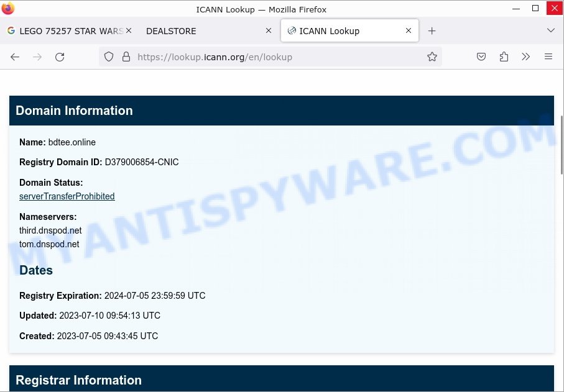564x392 pixels.
Task: Close the DEALSTORE tab
Action: click(269, 30)
